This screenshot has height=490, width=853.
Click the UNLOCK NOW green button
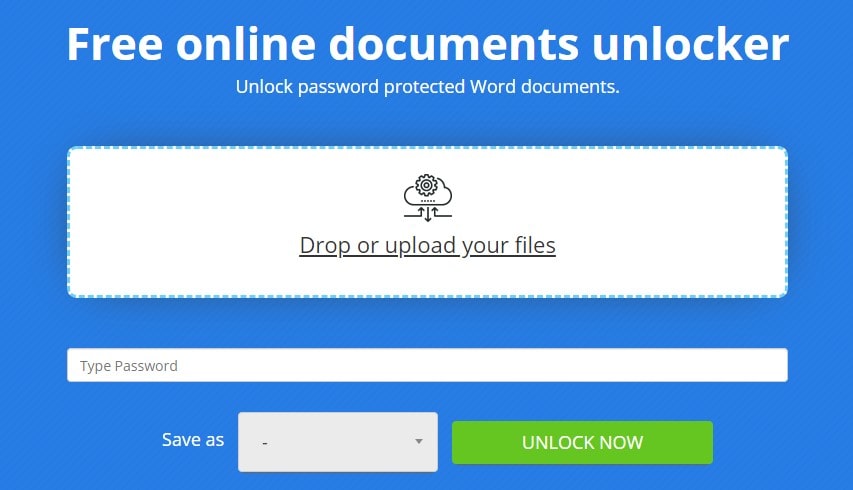(x=582, y=442)
